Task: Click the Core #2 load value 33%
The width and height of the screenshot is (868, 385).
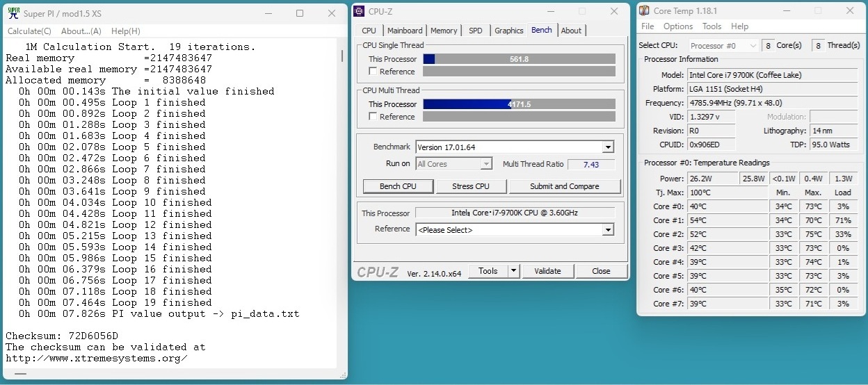Action: pos(843,234)
